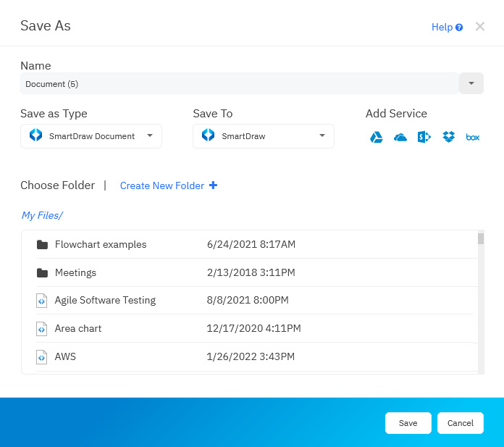Add Dropbox service

tap(449, 137)
